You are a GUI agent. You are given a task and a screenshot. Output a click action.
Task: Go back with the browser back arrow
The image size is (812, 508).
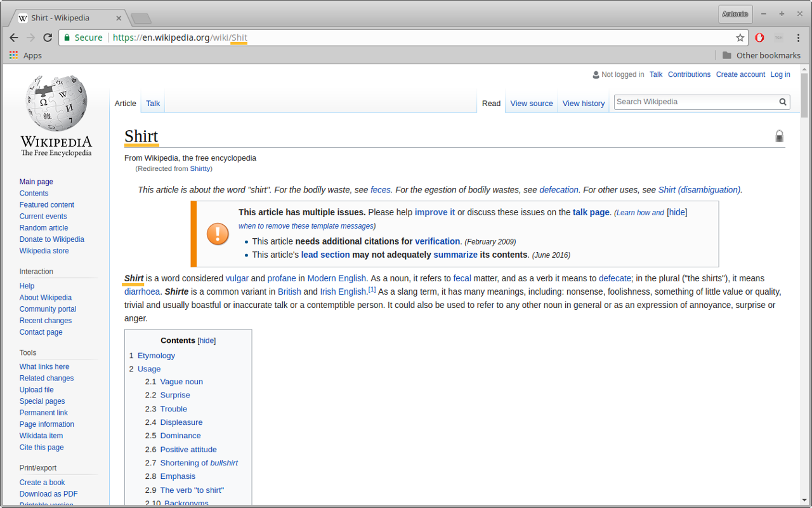pyautogui.click(x=14, y=37)
